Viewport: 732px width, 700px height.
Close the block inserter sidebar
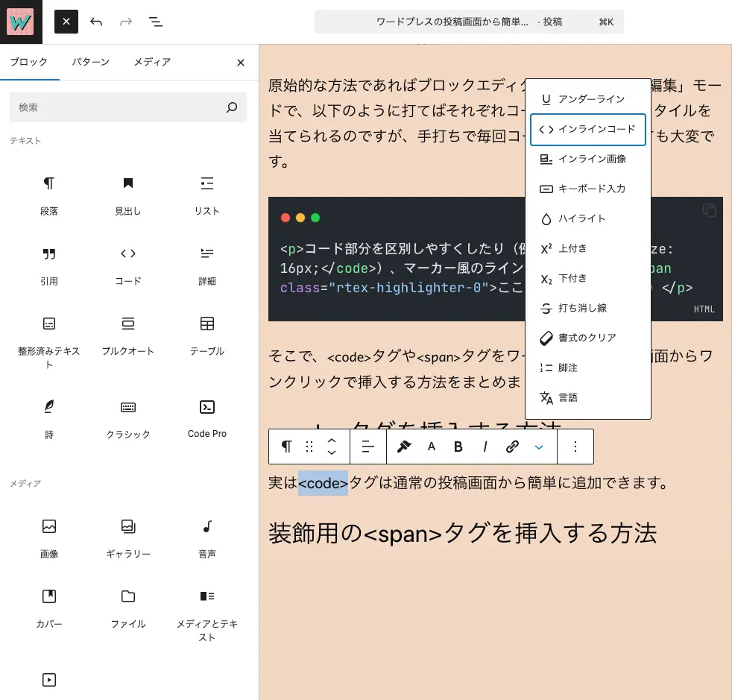[x=240, y=62]
